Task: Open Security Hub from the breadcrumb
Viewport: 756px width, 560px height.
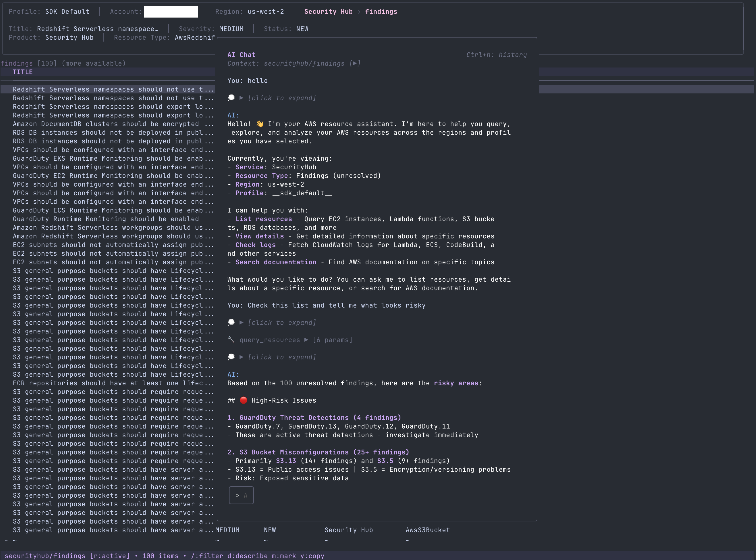Action: point(328,12)
